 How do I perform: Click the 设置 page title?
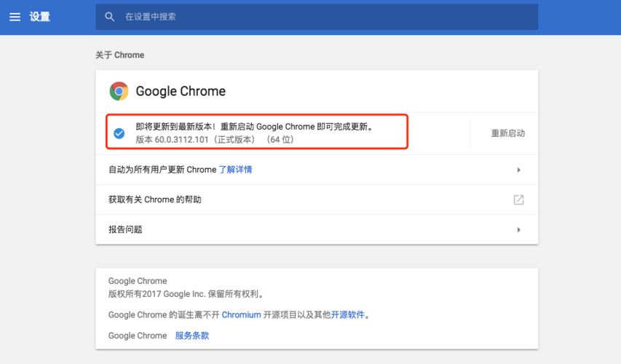coord(39,17)
